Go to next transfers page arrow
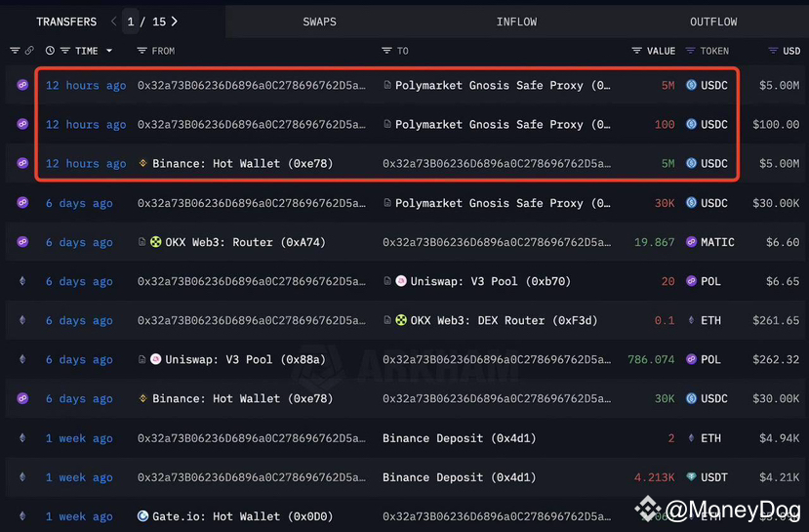 175,21
